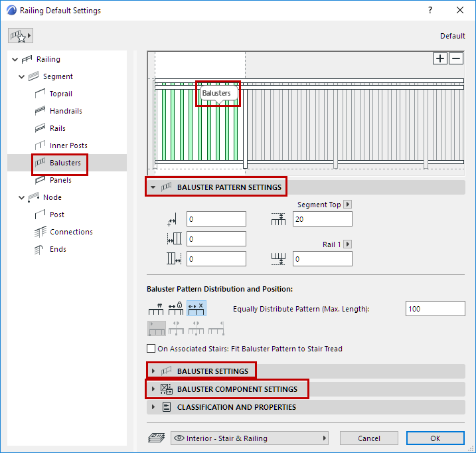Image resolution: width=476 pixels, height=453 pixels.
Task: Select the Inner Posts tree item
Action: [68, 146]
